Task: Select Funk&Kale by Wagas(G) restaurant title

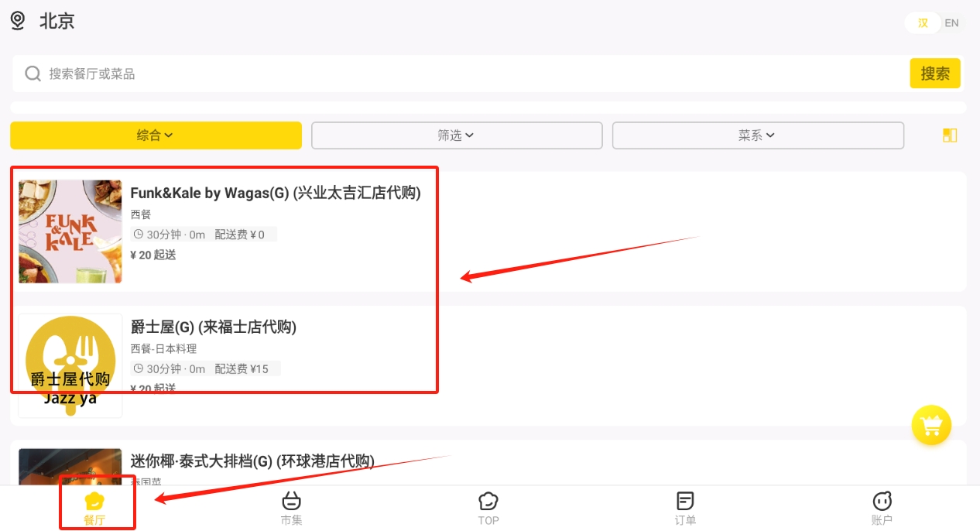Action: click(276, 193)
